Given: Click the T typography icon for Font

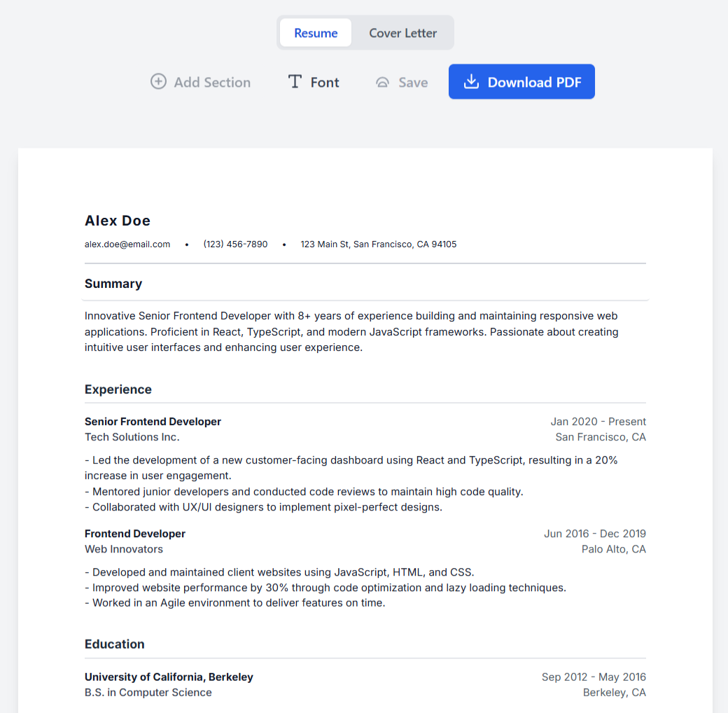Looking at the screenshot, I should tap(295, 82).
